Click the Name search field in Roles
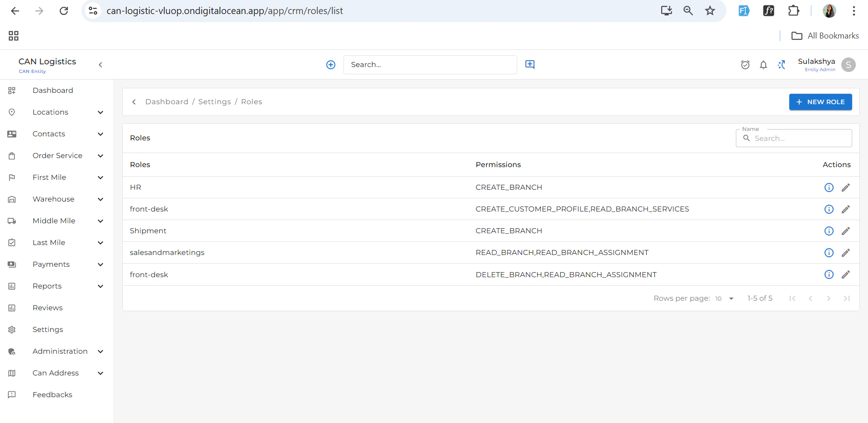Viewport: 868px width, 423px height. 794,138
